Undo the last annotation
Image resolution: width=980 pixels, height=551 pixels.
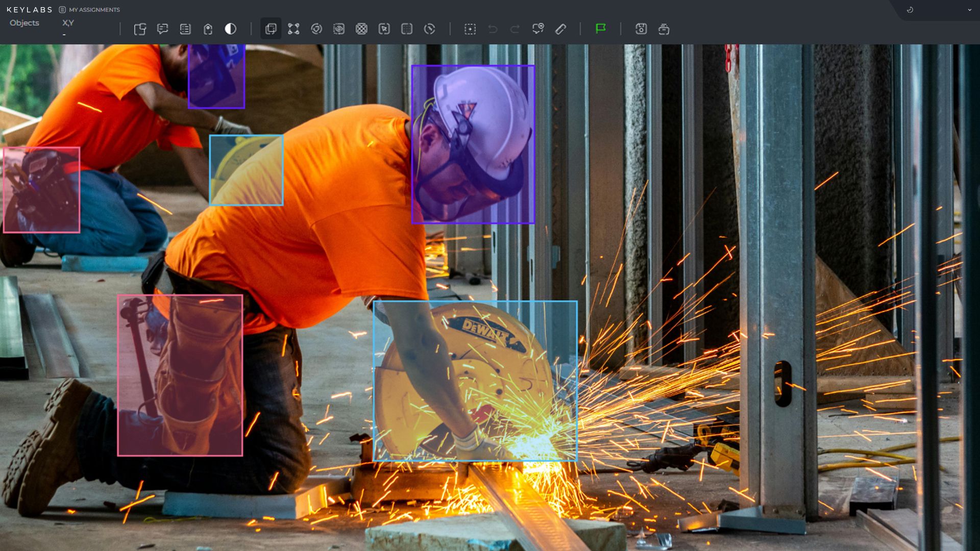492,29
